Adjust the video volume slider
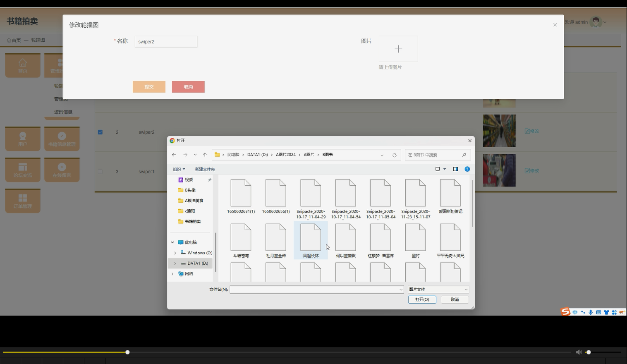The image size is (627, 364). pos(603,352)
